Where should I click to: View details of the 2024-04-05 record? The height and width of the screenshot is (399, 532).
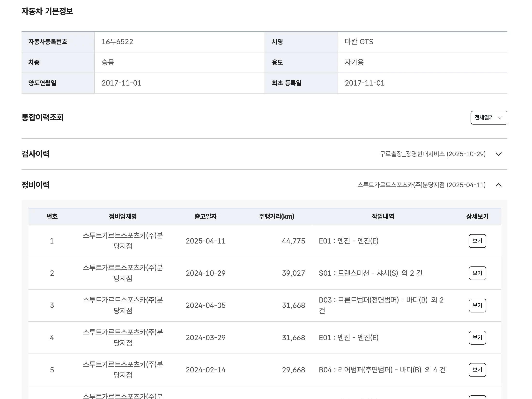[477, 305]
